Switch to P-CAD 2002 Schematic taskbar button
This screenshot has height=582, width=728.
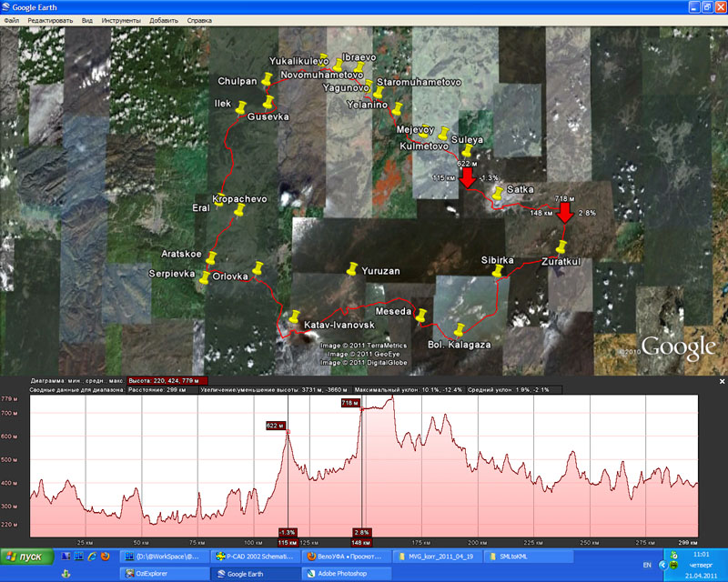coord(255,557)
